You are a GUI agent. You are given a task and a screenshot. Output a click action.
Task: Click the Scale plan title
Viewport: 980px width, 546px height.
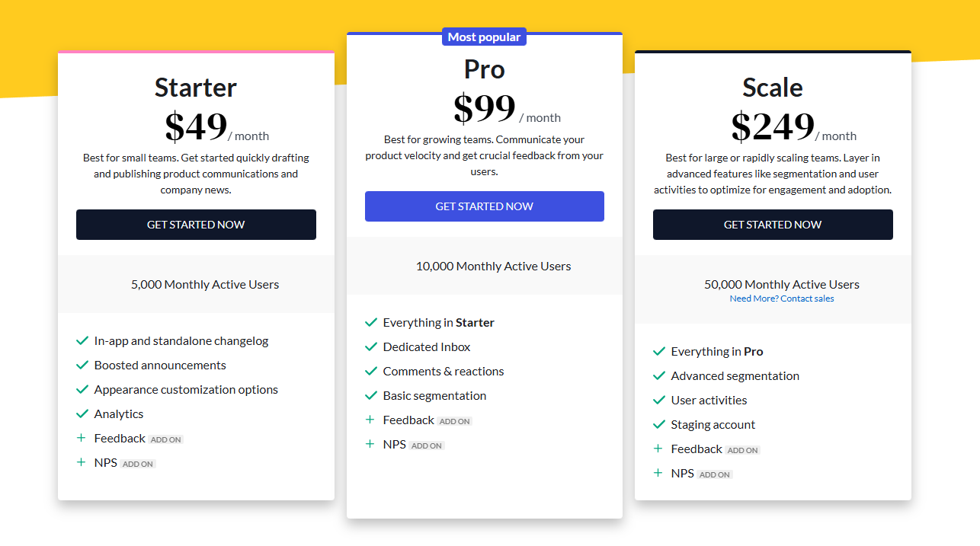tap(773, 88)
